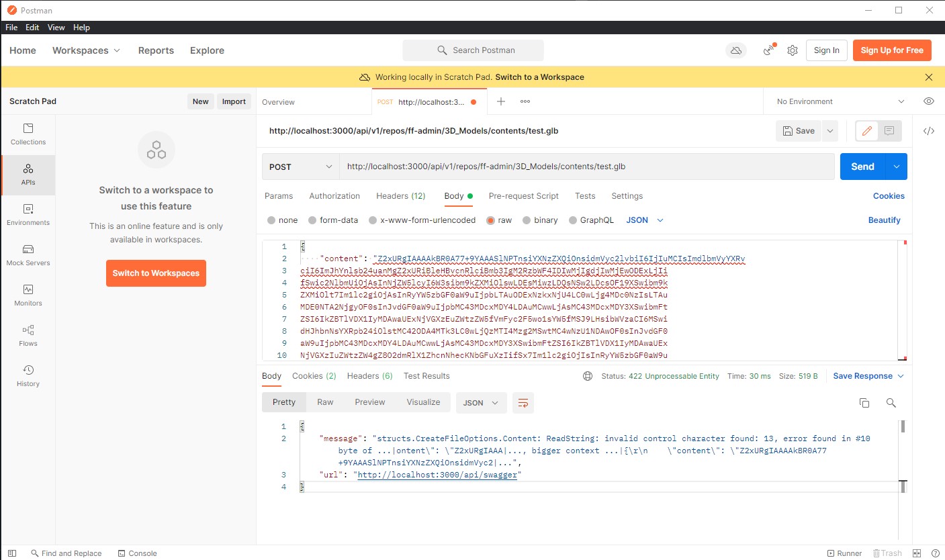Open the JSON body format dropdown
The height and width of the screenshot is (560, 945).
coord(645,220)
